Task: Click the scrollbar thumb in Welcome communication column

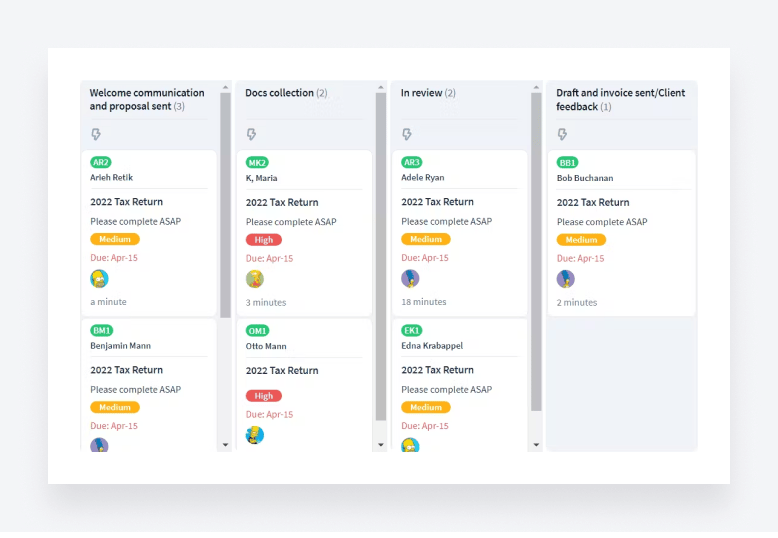Action: click(x=225, y=205)
